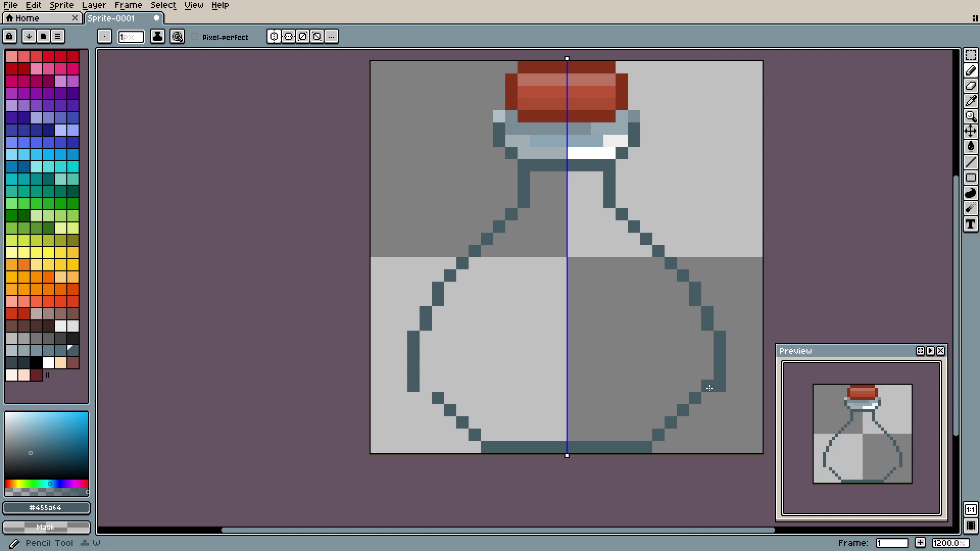Choose the Contour tool
Image resolution: width=980 pixels, height=551 pixels.
(970, 193)
